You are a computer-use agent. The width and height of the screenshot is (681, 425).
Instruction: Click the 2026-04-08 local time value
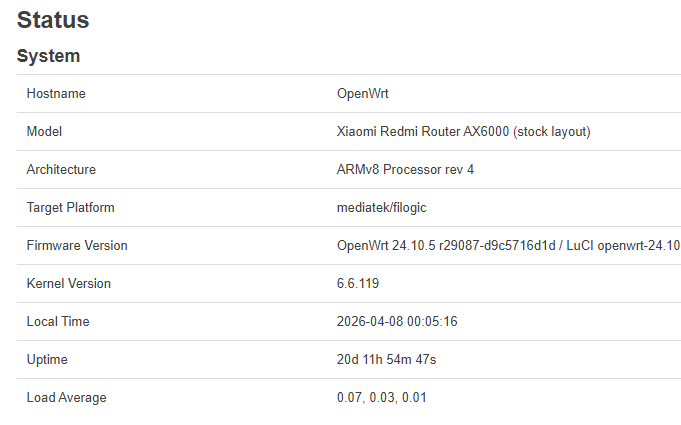(x=397, y=321)
